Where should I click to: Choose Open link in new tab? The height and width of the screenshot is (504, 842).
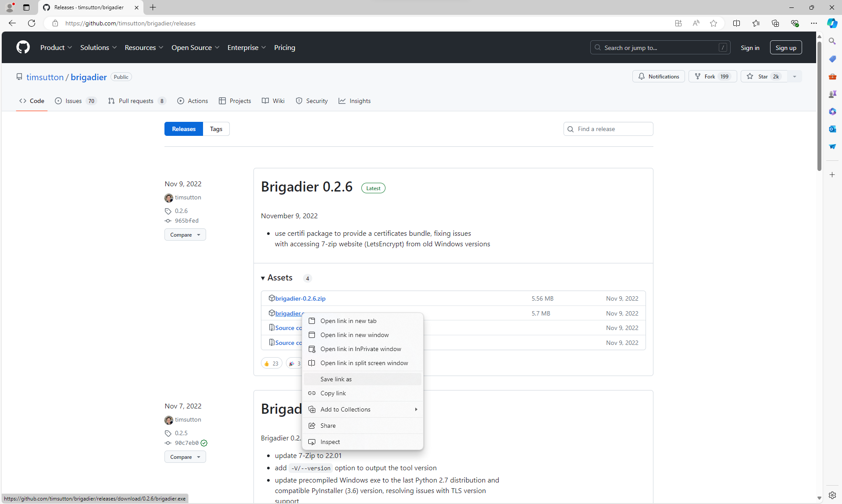363,321
